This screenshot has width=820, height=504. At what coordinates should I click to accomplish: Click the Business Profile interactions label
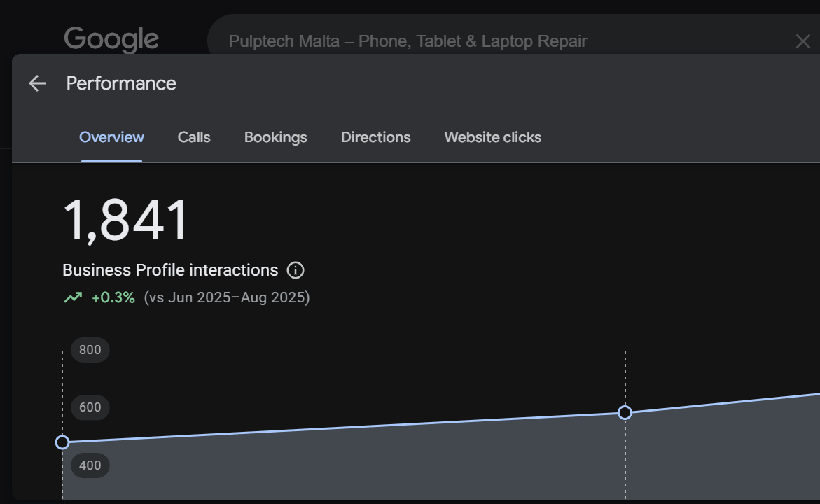pos(170,270)
